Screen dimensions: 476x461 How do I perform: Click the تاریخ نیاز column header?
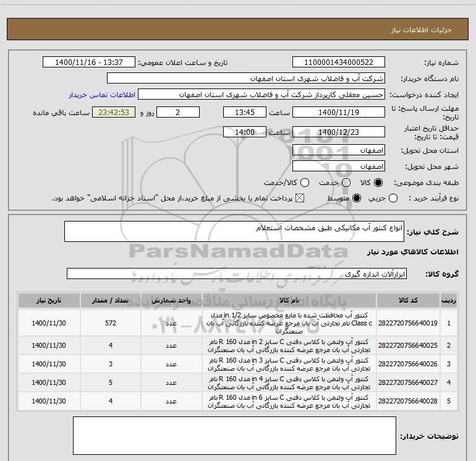(49, 300)
